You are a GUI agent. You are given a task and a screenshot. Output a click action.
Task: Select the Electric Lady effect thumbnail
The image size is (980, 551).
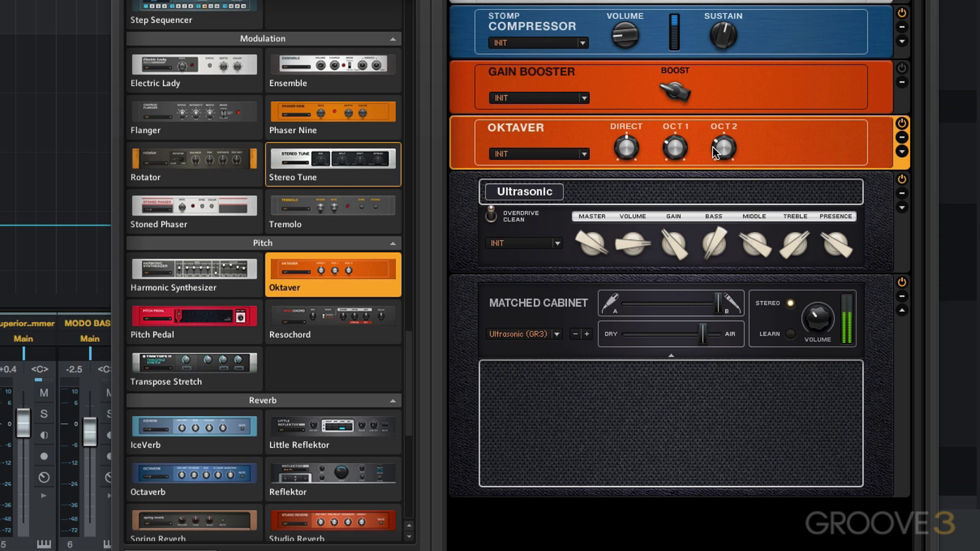(194, 70)
